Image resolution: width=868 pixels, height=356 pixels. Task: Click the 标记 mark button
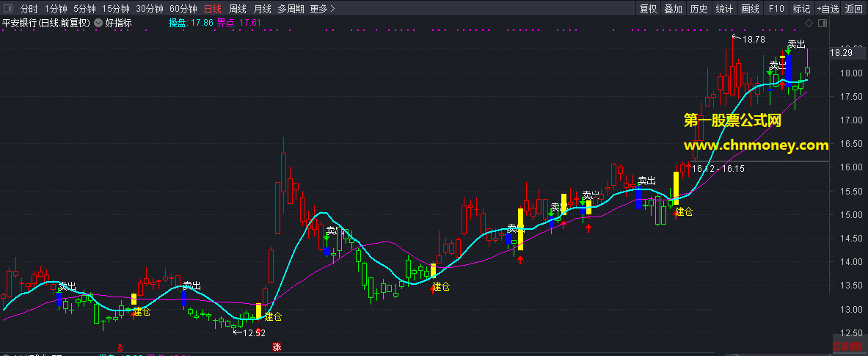click(x=801, y=9)
